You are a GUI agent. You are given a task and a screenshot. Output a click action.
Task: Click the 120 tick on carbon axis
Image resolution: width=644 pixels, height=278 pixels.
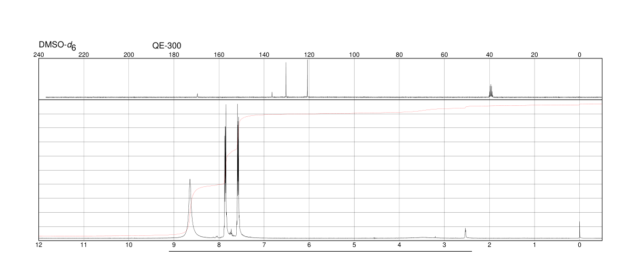click(309, 55)
